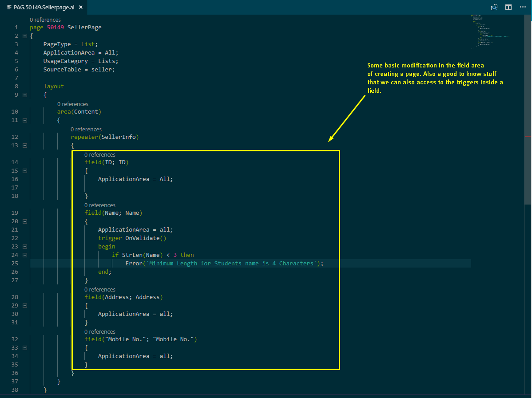Click the minimap code overview
Viewport: 532px width, 398px height.
pyautogui.click(x=490, y=32)
